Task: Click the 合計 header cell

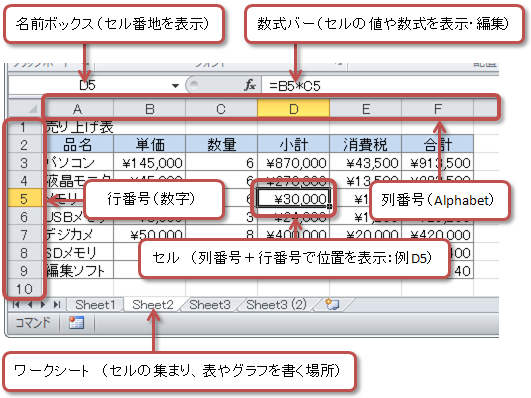Action: tap(438, 145)
